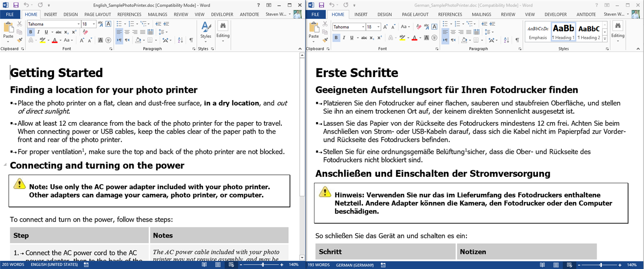This screenshot has width=644, height=269.
Task: Open the font size dropdown in the German window
Action: tap(378, 27)
